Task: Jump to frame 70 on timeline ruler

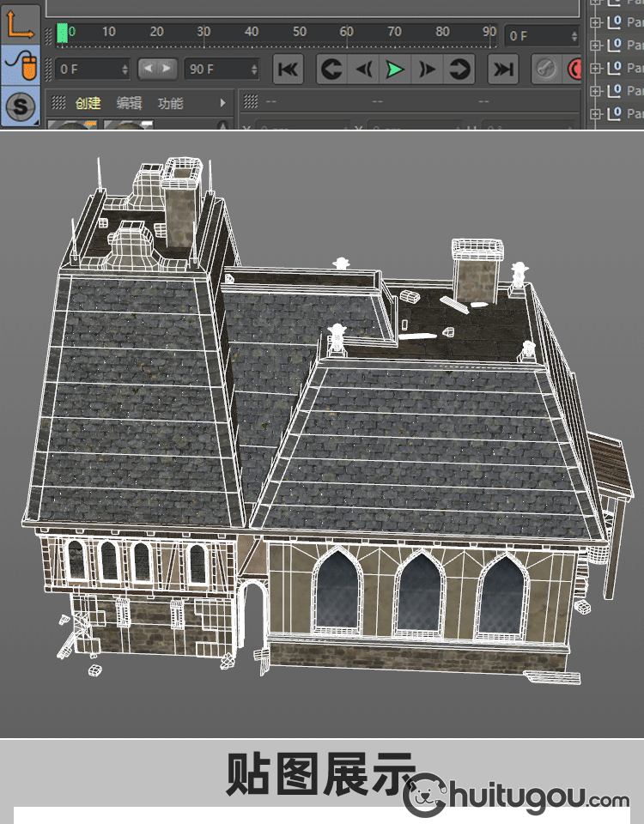Action: point(395,32)
